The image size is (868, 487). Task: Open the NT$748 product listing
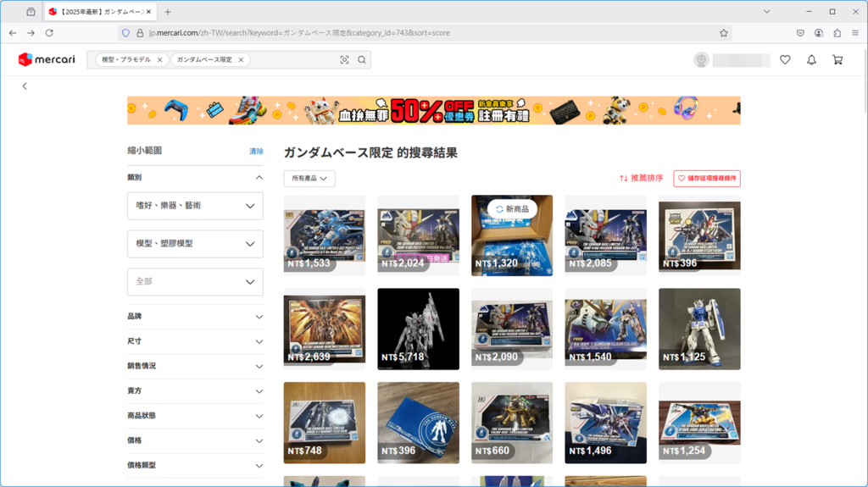325,423
